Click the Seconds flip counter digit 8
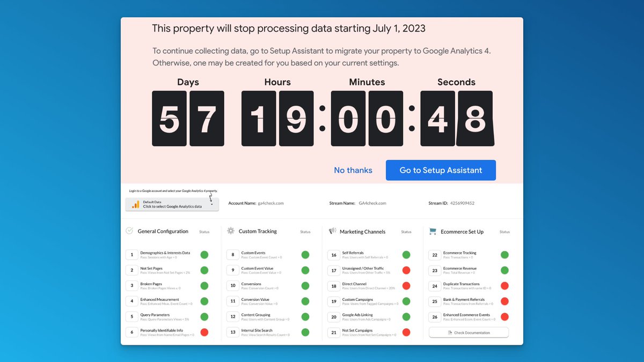This screenshot has height=362, width=644. 475,119
